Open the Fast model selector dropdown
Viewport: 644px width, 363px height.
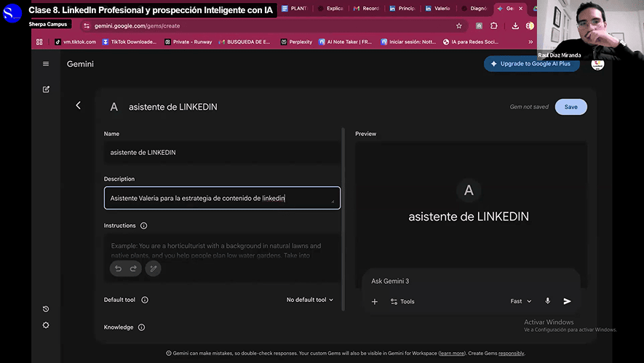[521, 301]
